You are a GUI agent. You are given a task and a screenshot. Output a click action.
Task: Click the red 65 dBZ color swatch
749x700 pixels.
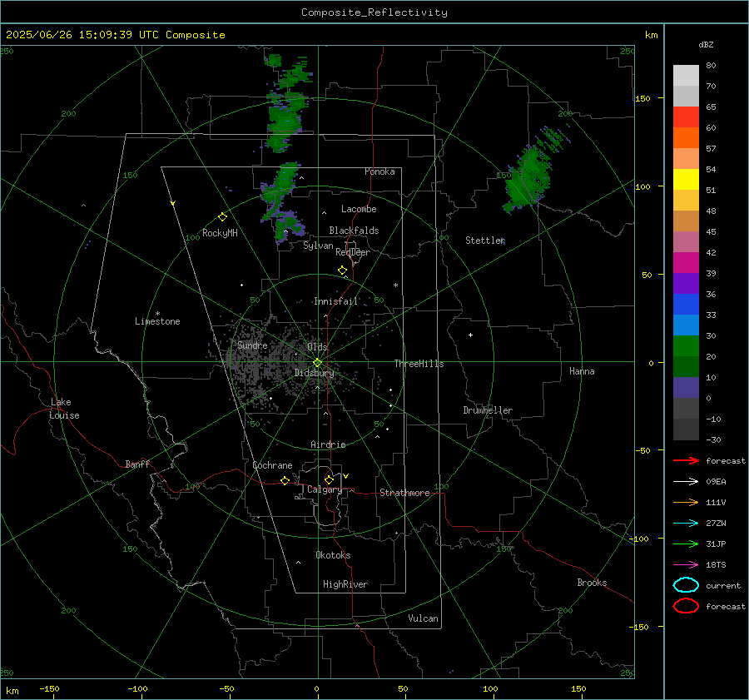point(686,117)
